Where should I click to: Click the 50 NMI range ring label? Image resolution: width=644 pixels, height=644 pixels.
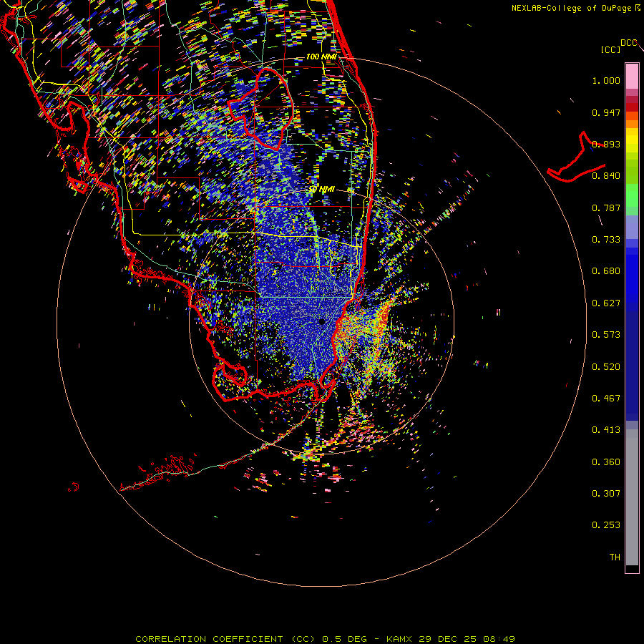pyautogui.click(x=321, y=190)
